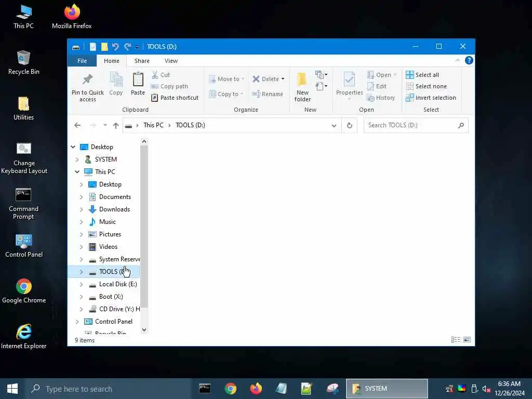Open the address bar history dropdown
This screenshot has height=399, width=532.
click(334, 126)
